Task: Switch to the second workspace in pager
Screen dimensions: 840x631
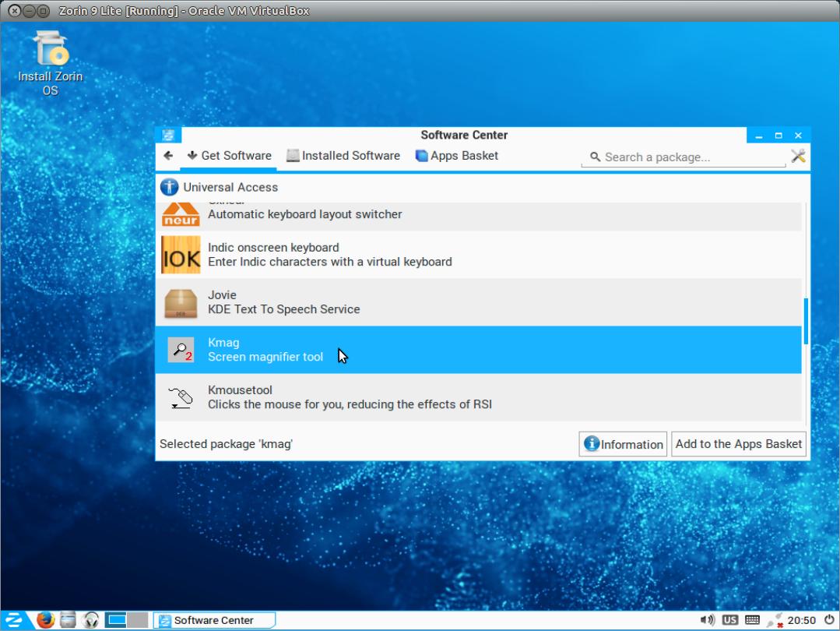Action: click(137, 620)
